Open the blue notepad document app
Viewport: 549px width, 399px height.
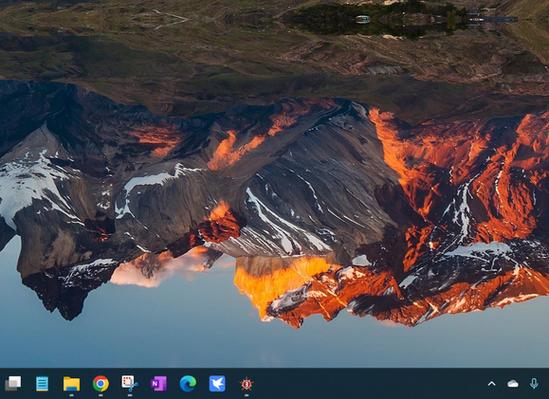(42, 384)
